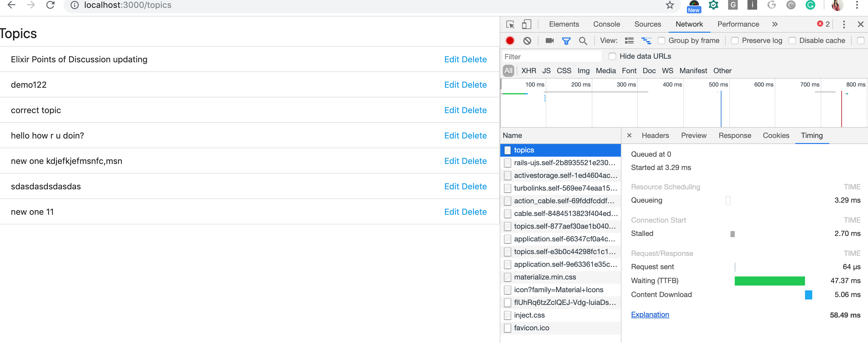This screenshot has height=343, width=868.
Task: View site information icon in address bar
Action: click(75, 5)
